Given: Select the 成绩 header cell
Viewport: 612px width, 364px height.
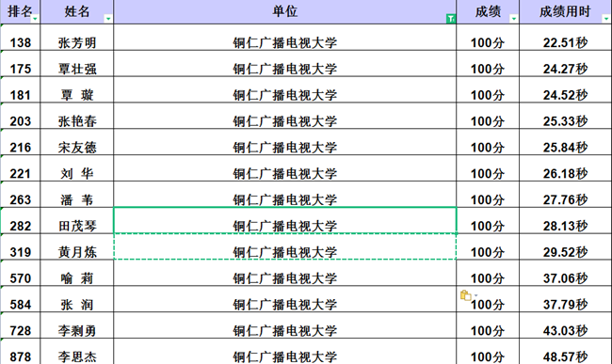Looking at the screenshot, I should (488, 11).
